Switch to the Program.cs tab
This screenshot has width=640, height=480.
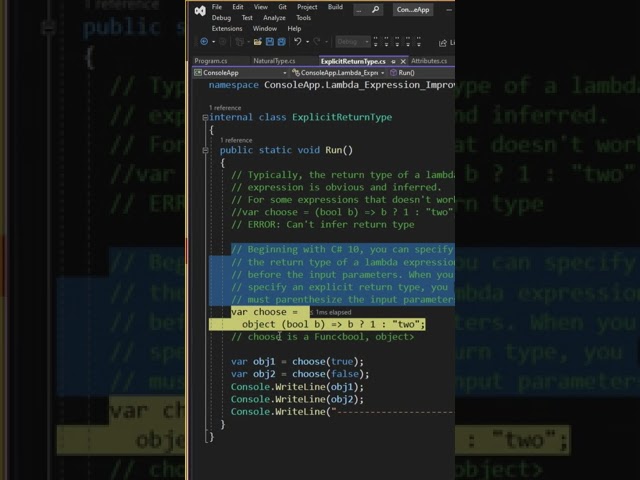211,61
